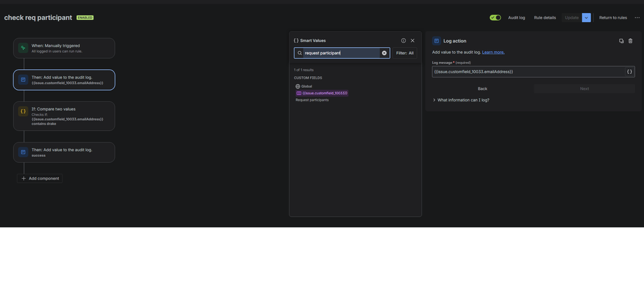Click the curly braces condition icon
The height and width of the screenshot is (288, 644).
(23, 112)
